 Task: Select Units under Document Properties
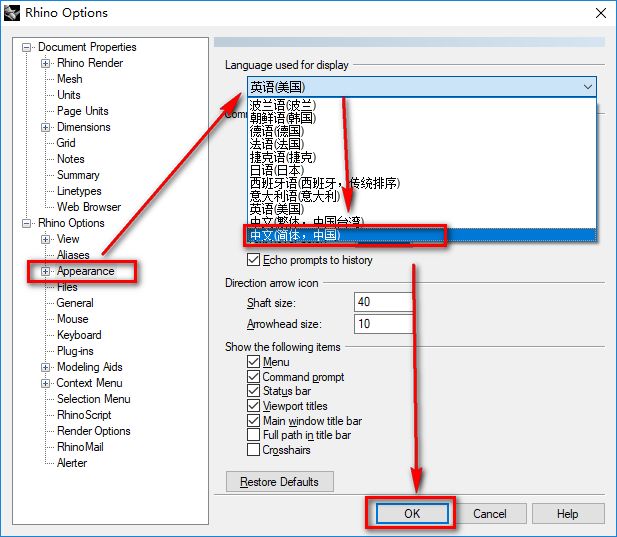click(69, 95)
